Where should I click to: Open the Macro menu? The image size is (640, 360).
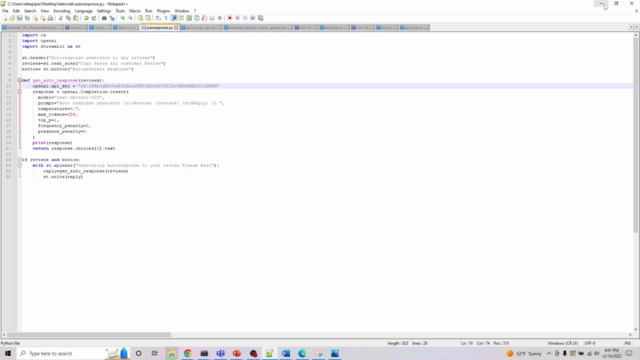point(135,11)
